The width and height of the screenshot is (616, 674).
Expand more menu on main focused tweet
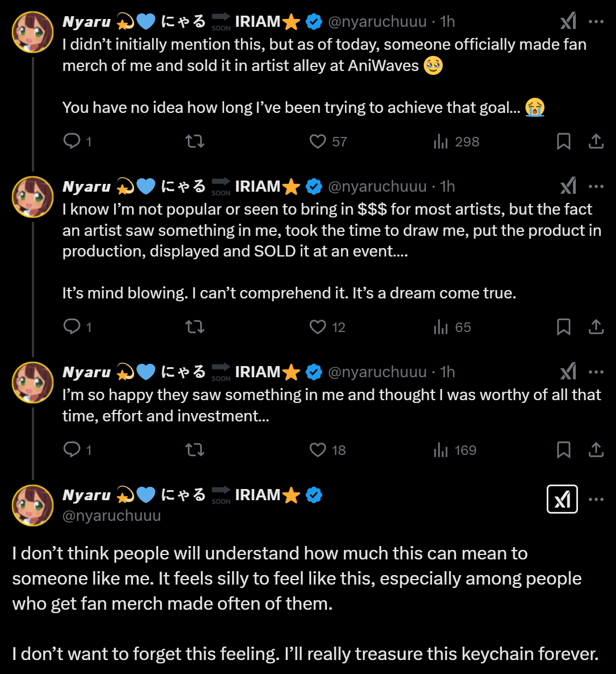coord(596,499)
